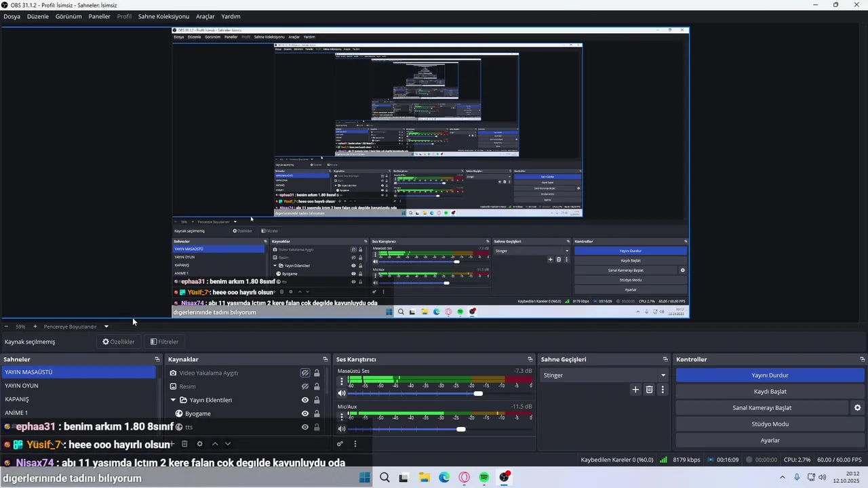The image size is (868, 488).
Task: Toggle lock on Yayın Eklentileri group
Action: [x=317, y=400]
